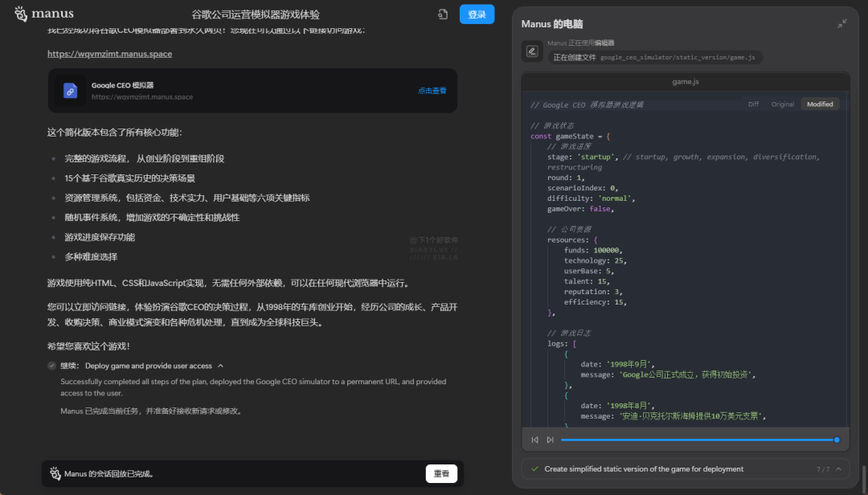868x495 pixels.
Task: Switch to Diff view
Action: coord(753,104)
